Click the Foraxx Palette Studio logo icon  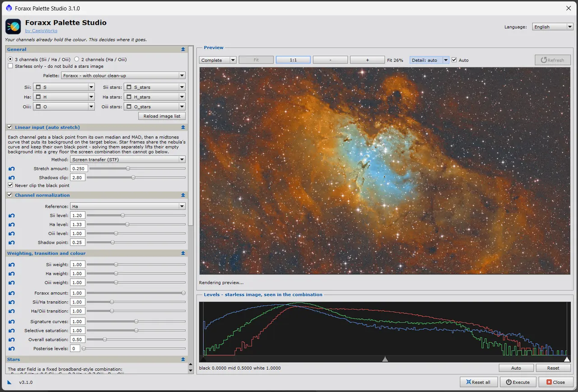click(x=13, y=26)
